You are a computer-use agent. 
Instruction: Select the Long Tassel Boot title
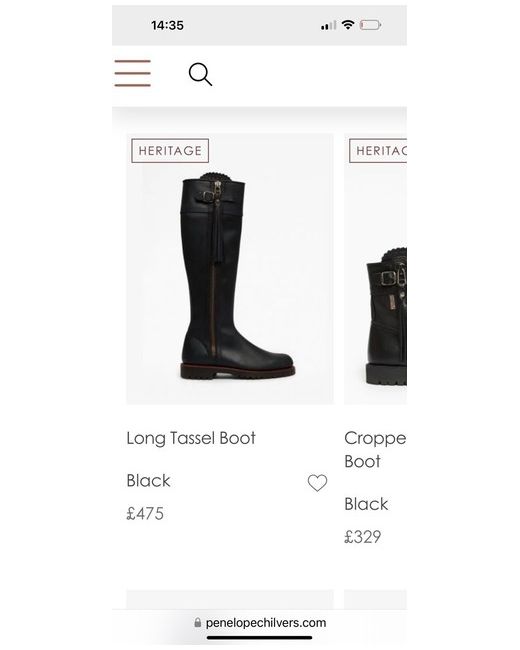191,439
